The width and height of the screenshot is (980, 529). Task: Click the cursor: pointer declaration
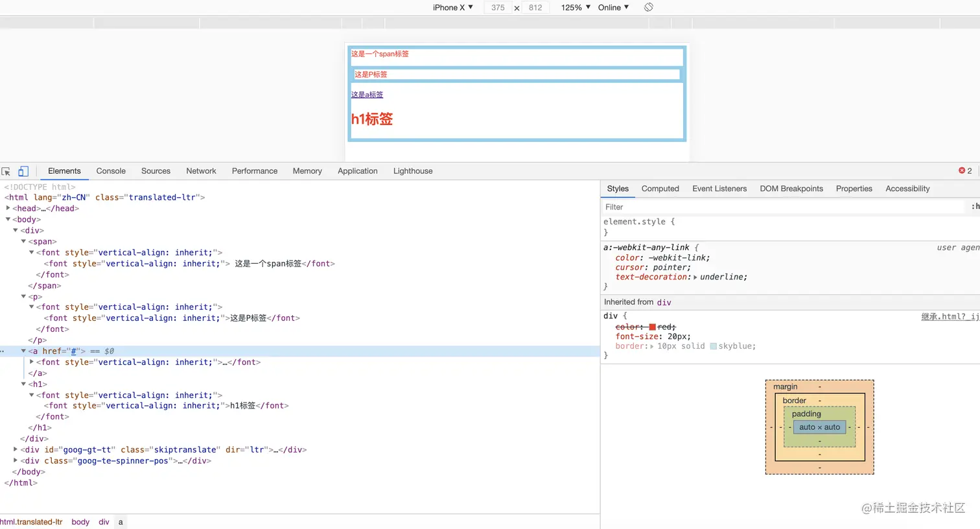[653, 267]
